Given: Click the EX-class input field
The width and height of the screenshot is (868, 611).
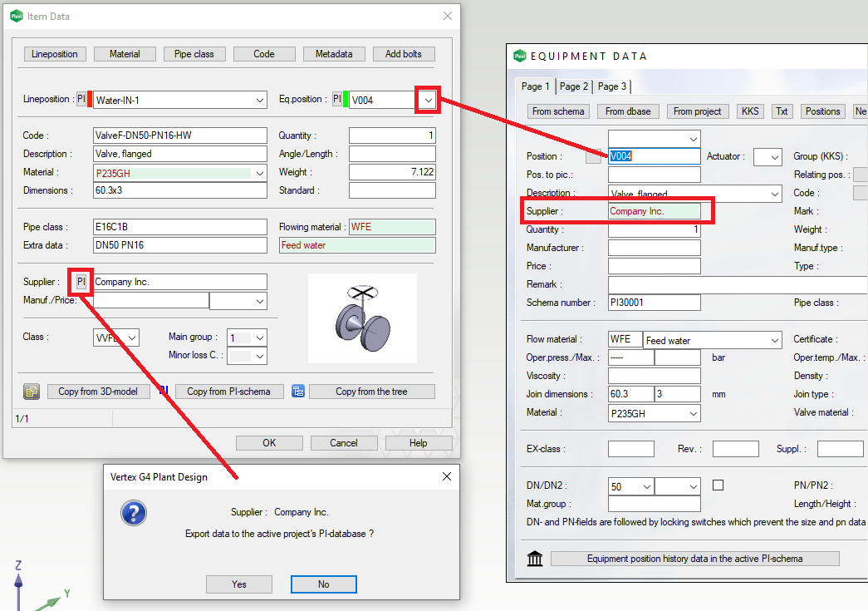Looking at the screenshot, I should (631, 449).
